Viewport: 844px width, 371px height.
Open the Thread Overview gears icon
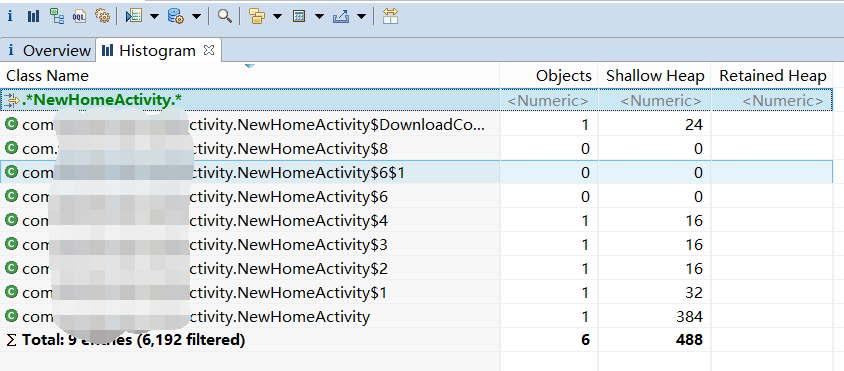(x=102, y=16)
